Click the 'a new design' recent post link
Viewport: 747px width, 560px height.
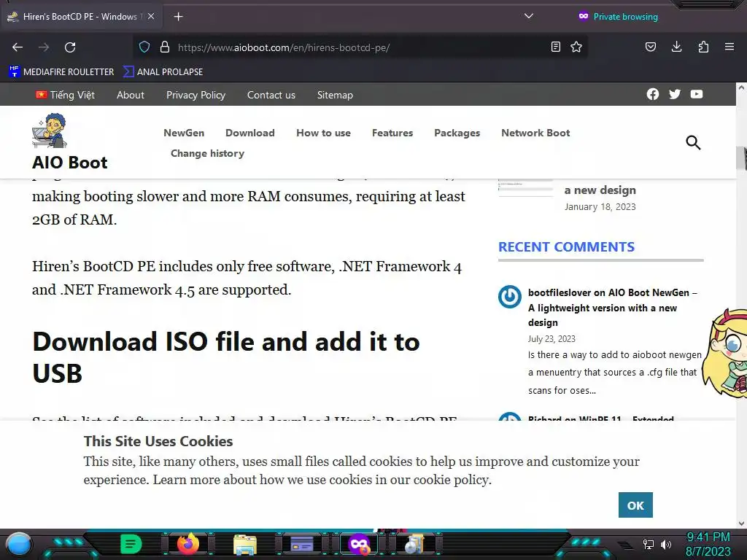[600, 190]
